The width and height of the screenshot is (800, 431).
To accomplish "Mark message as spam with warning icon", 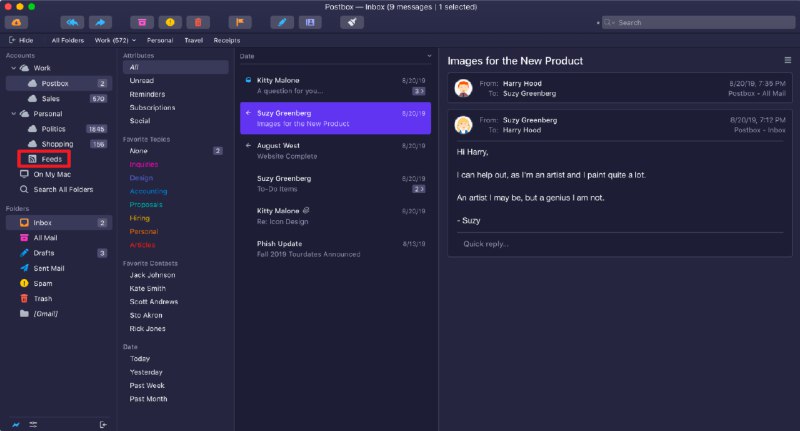I will pyautogui.click(x=171, y=22).
